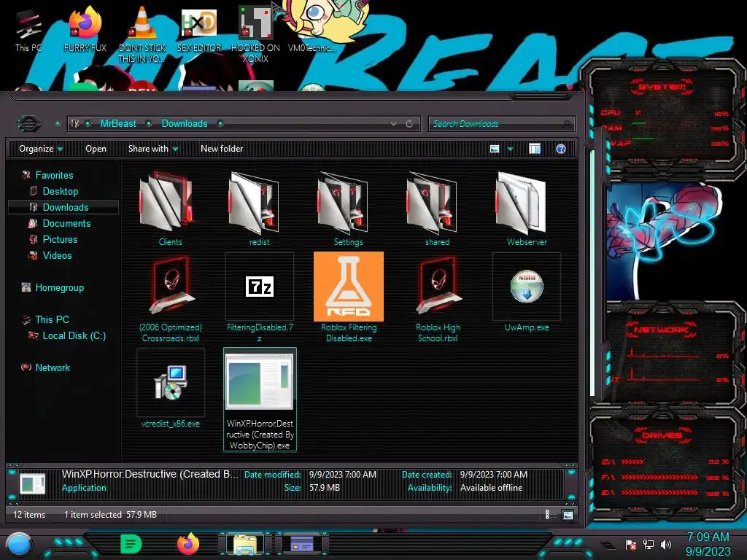The image size is (747, 560).
Task: Select FilteringDisabled.7z archive
Action: coord(259,297)
